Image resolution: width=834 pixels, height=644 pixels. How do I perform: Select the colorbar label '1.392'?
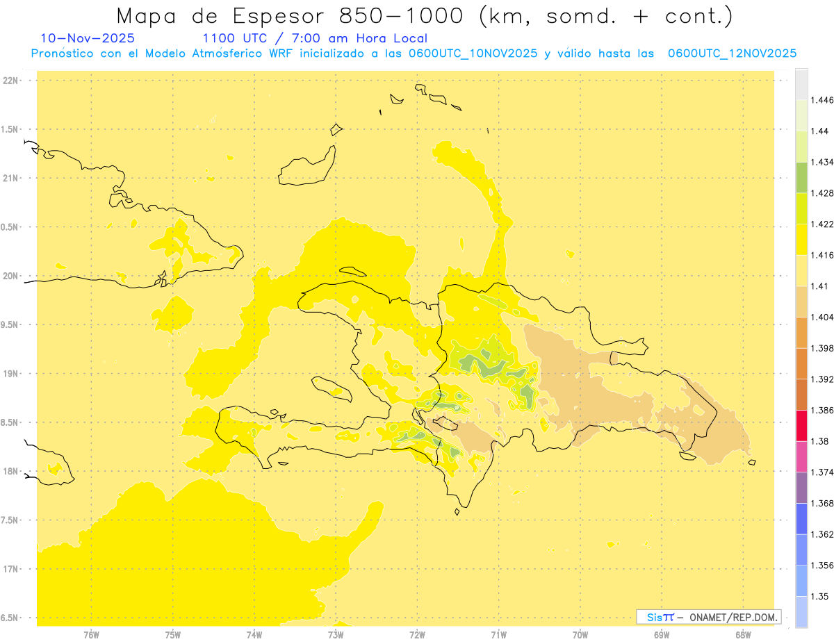tap(823, 379)
